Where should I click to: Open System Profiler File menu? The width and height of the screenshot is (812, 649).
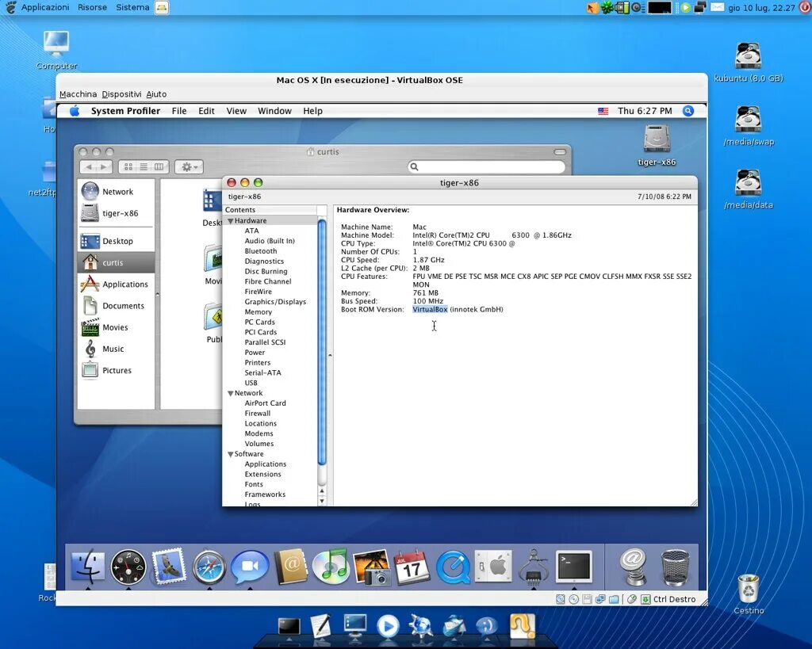[179, 111]
